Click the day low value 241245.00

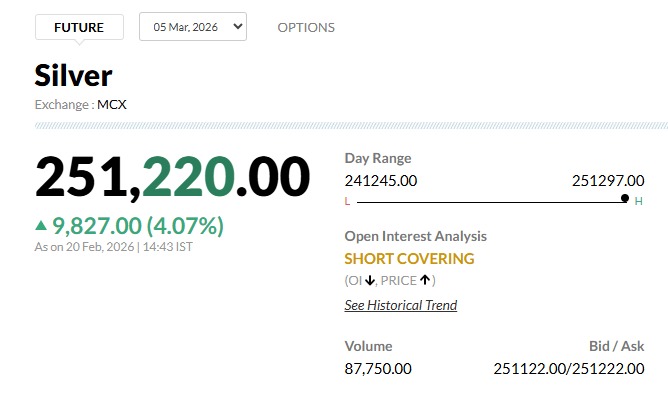point(381,180)
